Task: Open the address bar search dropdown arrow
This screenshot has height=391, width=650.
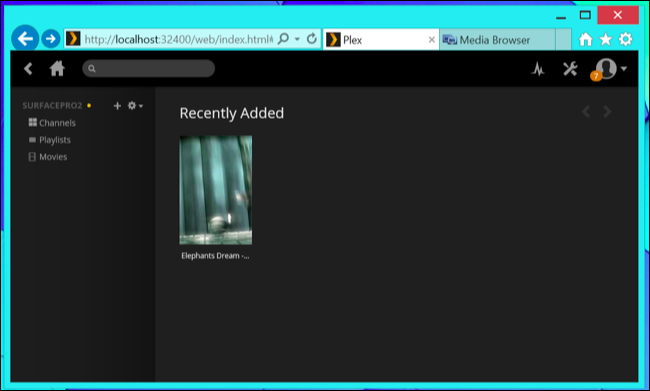Action: 297,39
